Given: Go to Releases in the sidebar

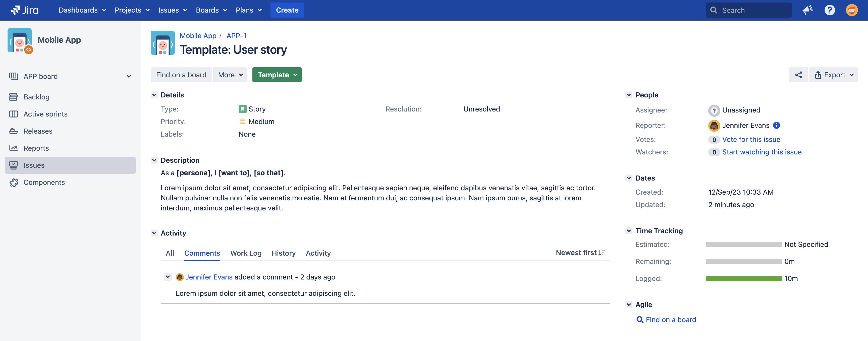Looking at the screenshot, I should click(x=38, y=131).
